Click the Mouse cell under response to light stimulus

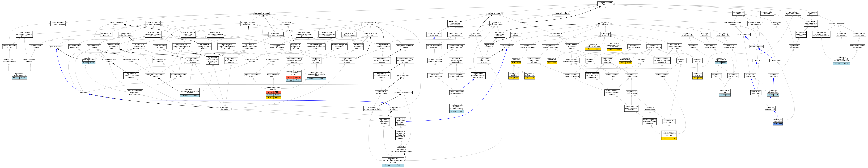[718, 62]
